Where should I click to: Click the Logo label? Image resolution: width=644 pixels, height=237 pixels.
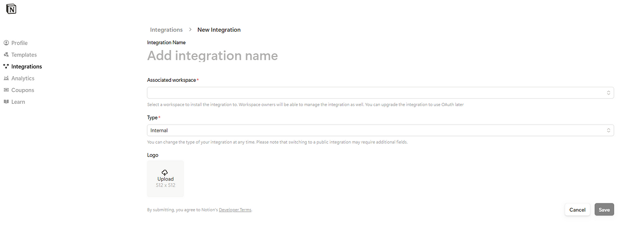coord(153,155)
